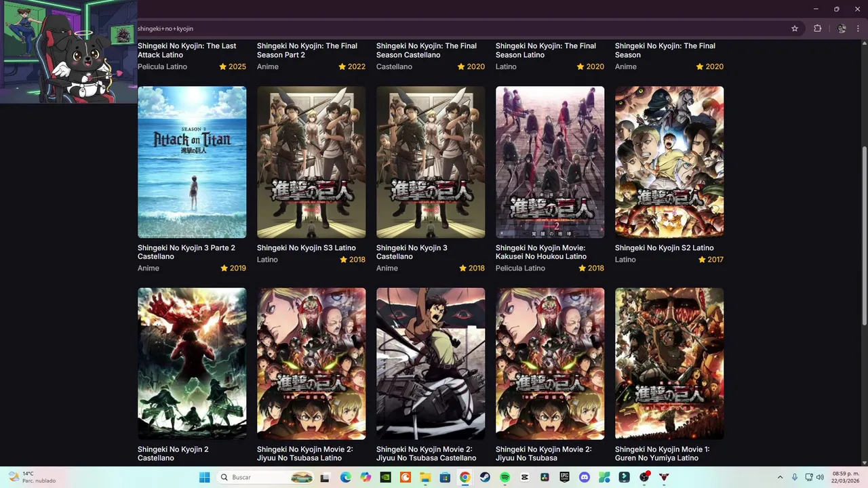Viewport: 868px width, 488px height.
Task: Open the poster above Shingeki No Kyojin S3 Latino
Action: (311, 162)
